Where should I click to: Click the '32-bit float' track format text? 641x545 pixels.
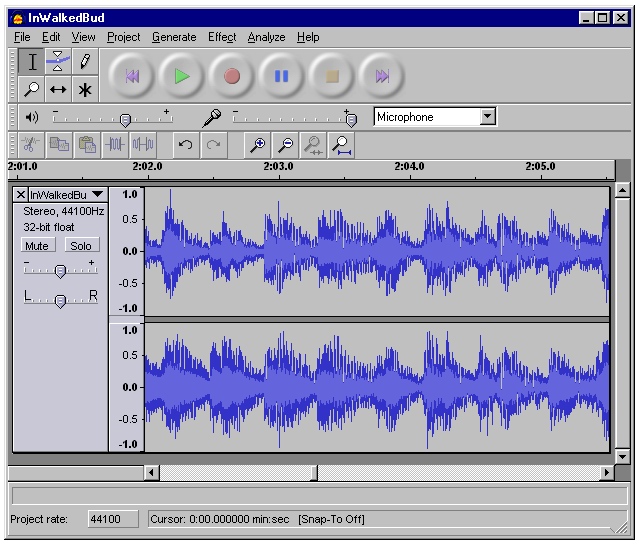(49, 227)
